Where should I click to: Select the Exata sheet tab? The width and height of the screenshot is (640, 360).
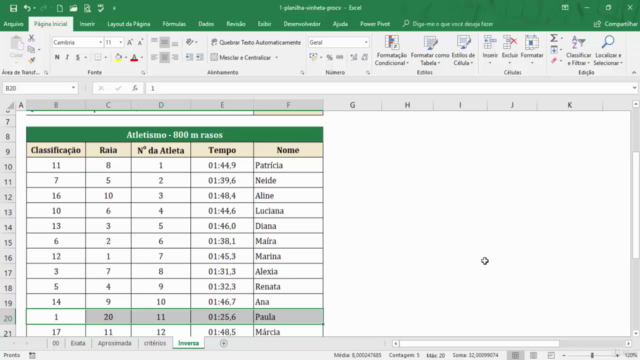click(78, 343)
